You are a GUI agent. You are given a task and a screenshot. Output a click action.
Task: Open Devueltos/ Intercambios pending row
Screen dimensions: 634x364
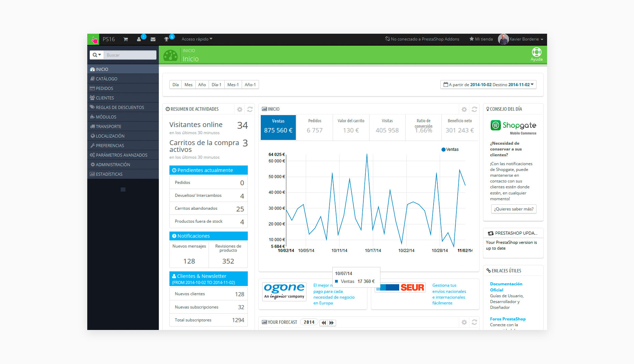[x=209, y=196]
